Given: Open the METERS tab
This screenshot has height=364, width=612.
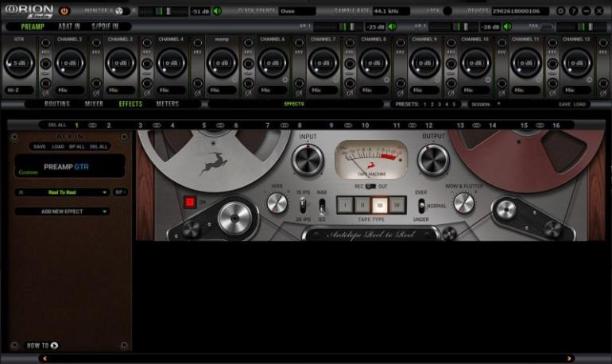Looking at the screenshot, I should click(x=168, y=104).
